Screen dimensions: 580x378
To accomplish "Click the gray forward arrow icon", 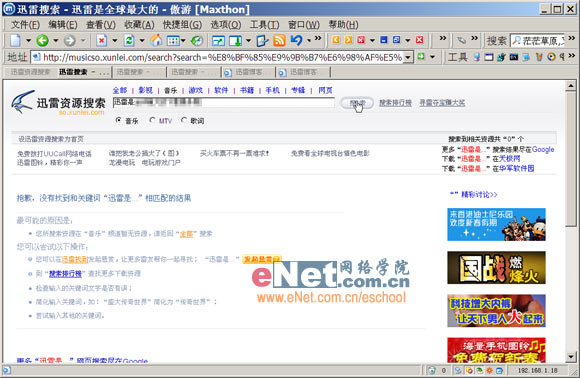I will pos(70,40).
